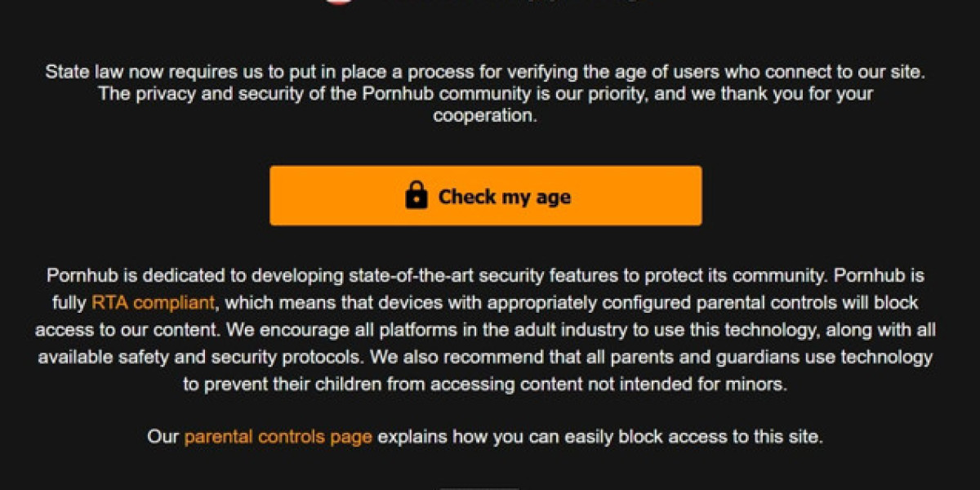Click the orange 'RTA compliant' text
This screenshot has height=490, width=980.
tap(152, 302)
